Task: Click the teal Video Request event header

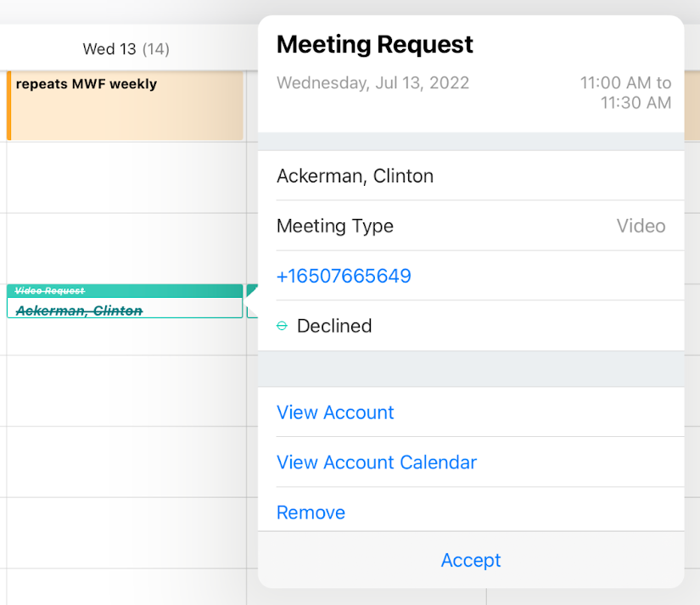Action: click(x=125, y=291)
